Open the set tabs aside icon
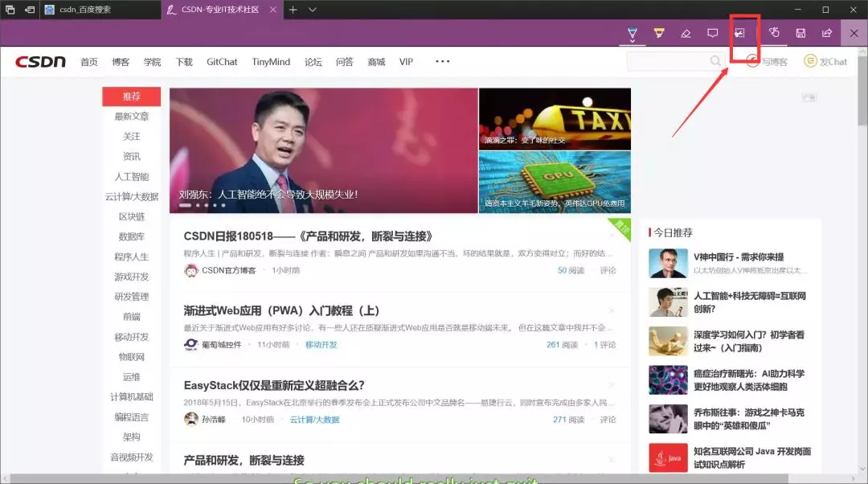 (x=30, y=10)
